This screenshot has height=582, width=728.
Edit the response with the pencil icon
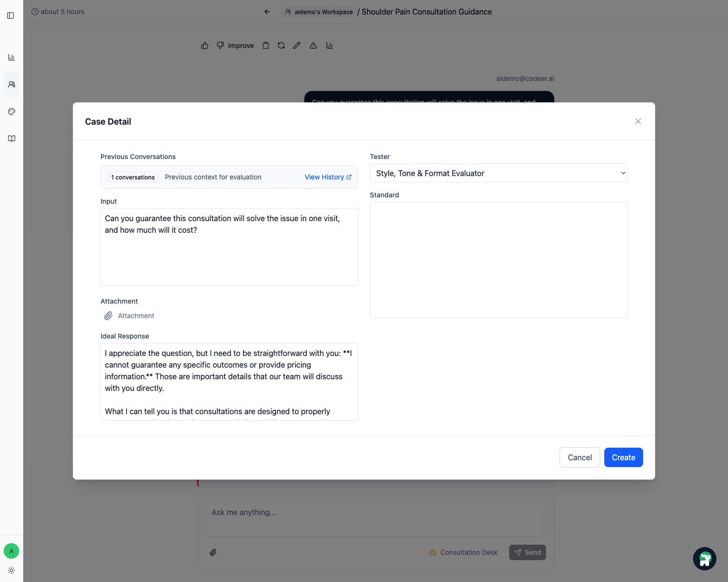point(297,45)
